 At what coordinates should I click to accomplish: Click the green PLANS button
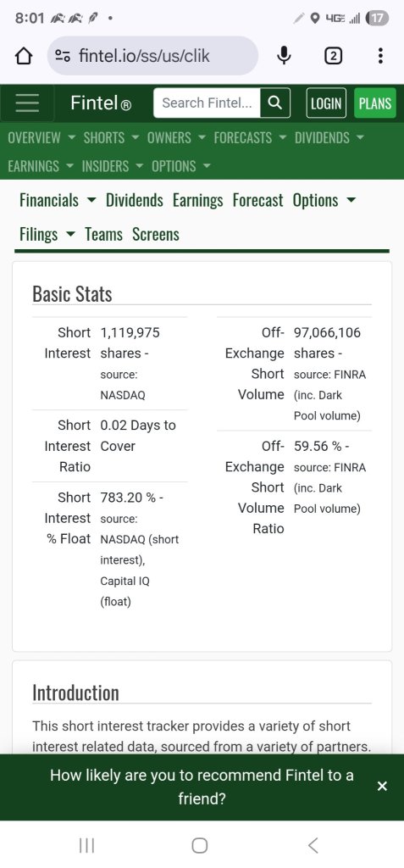(x=374, y=103)
